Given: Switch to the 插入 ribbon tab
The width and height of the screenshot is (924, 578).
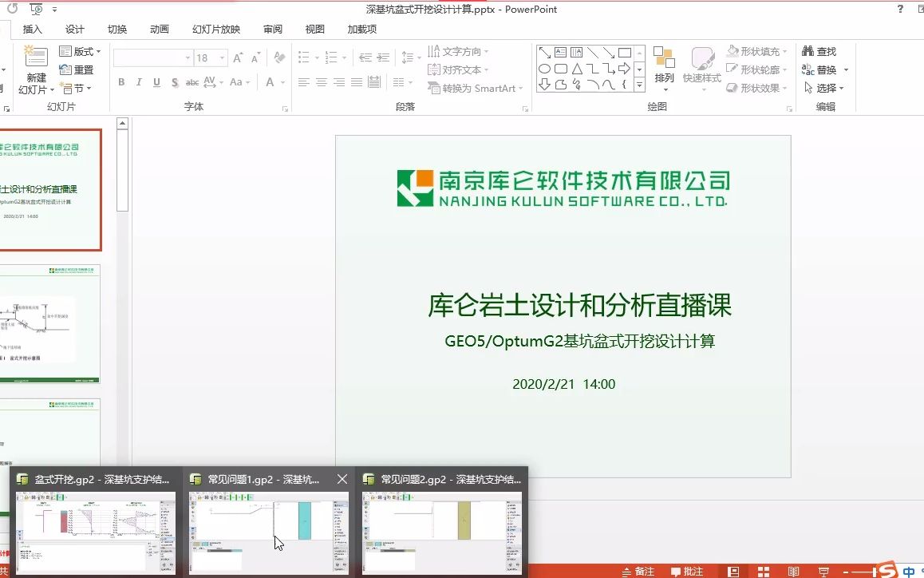Looking at the screenshot, I should click(34, 29).
